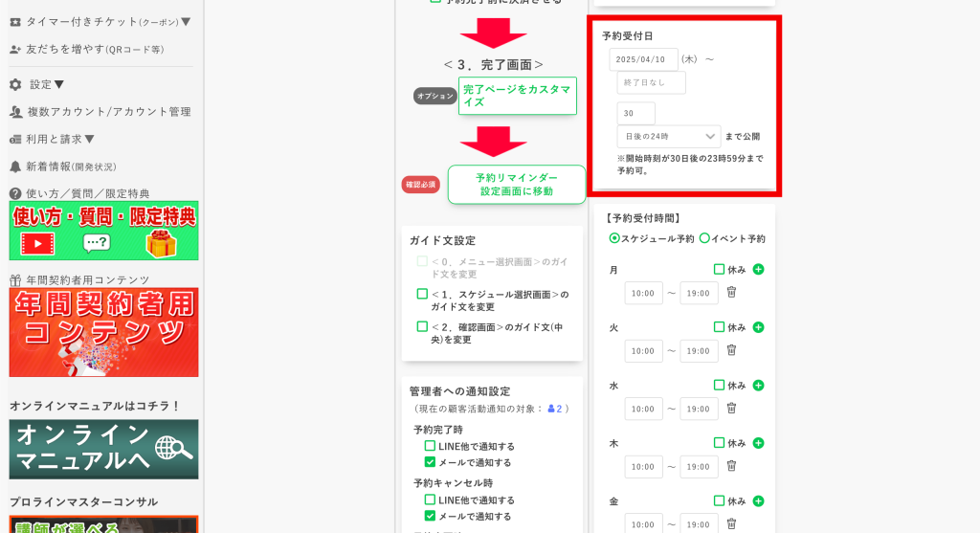Click the ticket icon beside タイマー付きチケット
Screen dimensions: 980x533
tap(15, 22)
